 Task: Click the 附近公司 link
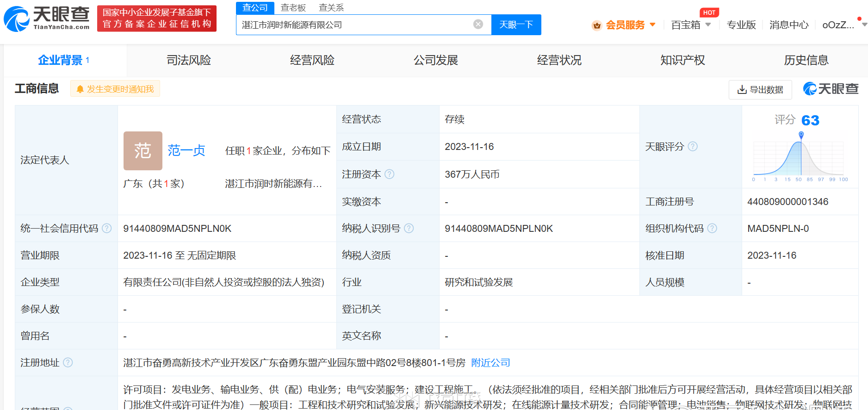point(490,363)
